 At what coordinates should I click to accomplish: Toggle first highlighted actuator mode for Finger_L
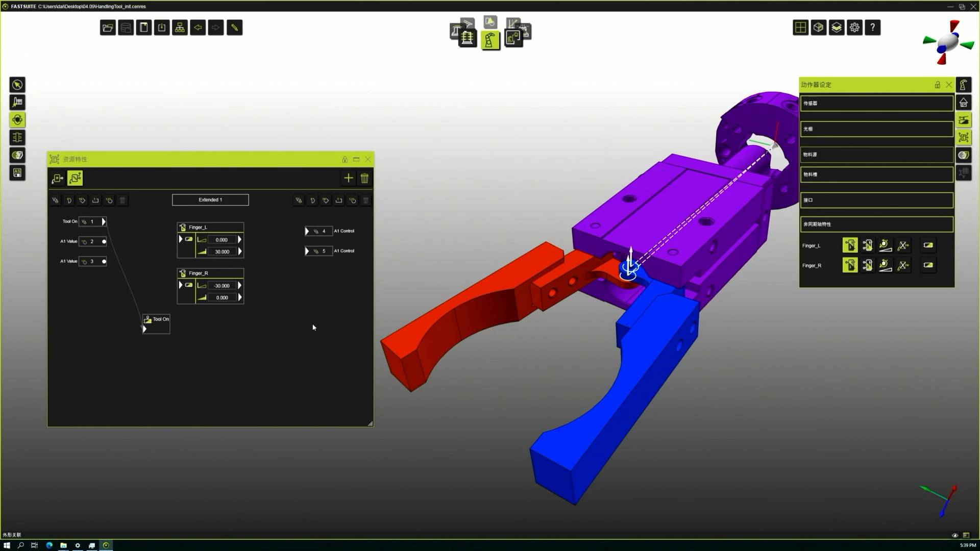850,245
